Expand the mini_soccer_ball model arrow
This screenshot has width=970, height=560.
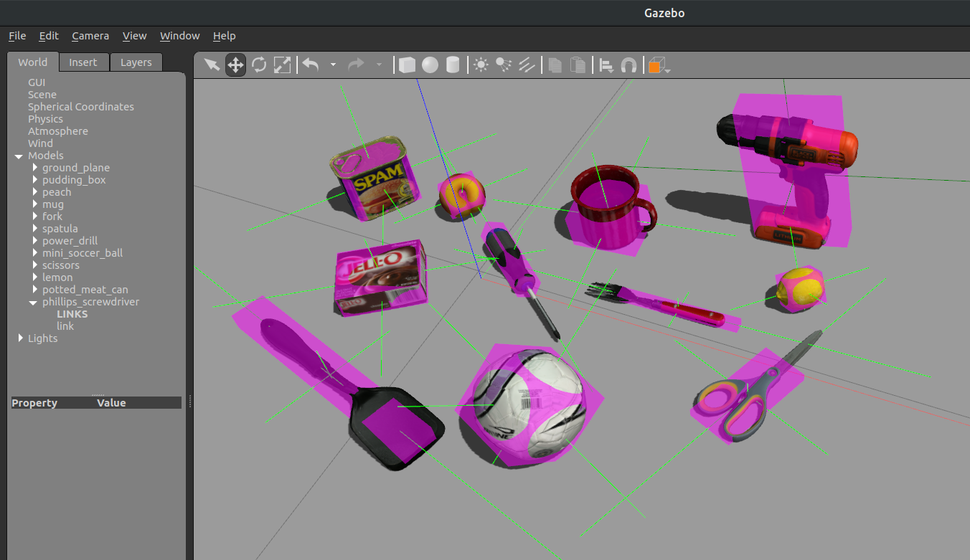35,253
